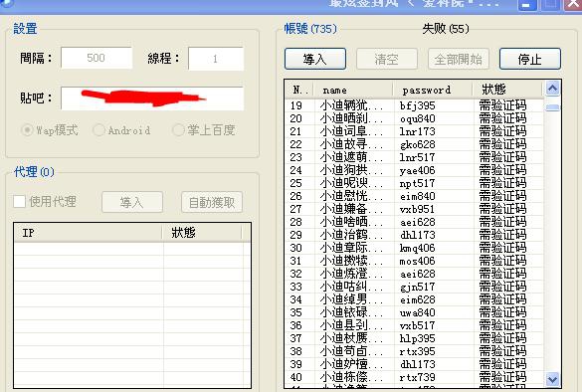
Task: Click the 間隔 input field showing 500
Action: (x=97, y=58)
